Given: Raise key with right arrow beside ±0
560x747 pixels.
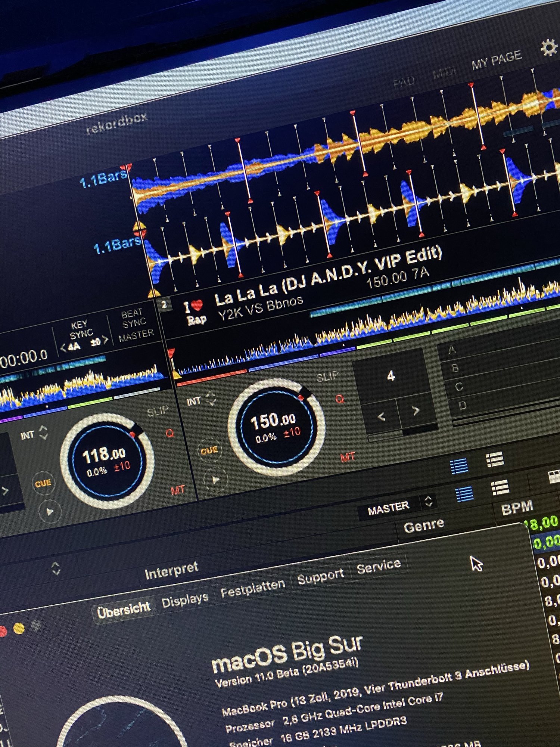Looking at the screenshot, I should (106, 340).
